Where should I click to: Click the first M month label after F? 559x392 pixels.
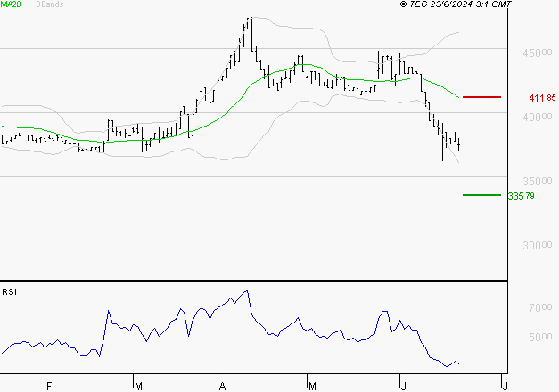coord(138,386)
